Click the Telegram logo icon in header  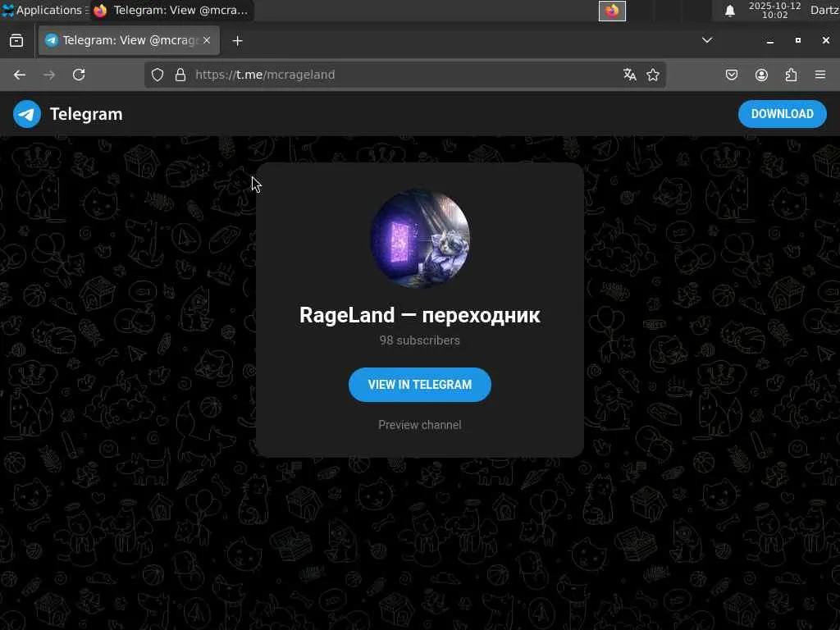(x=27, y=114)
